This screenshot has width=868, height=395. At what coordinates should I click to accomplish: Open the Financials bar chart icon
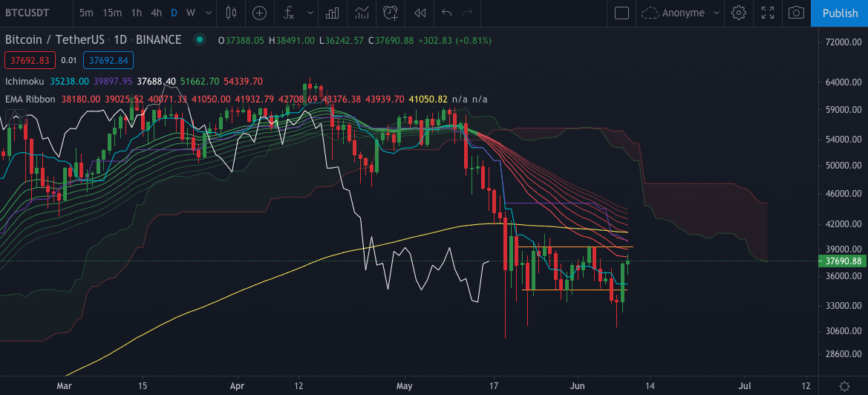tap(332, 13)
